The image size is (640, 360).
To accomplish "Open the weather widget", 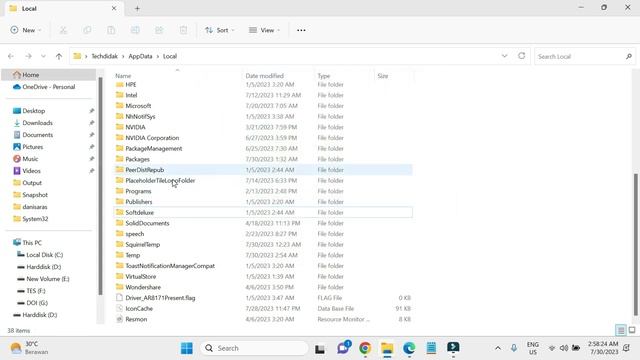I will 29,348.
